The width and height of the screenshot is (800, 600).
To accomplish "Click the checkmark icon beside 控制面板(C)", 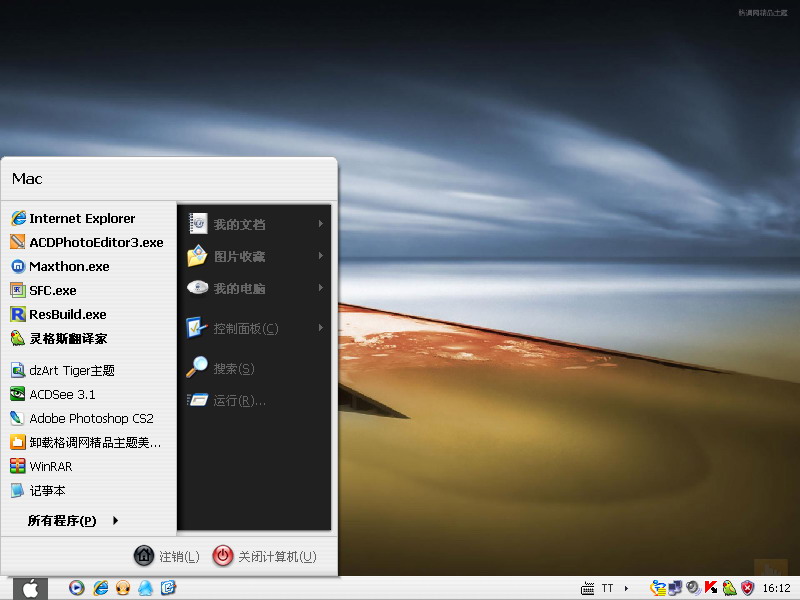I will (197, 327).
